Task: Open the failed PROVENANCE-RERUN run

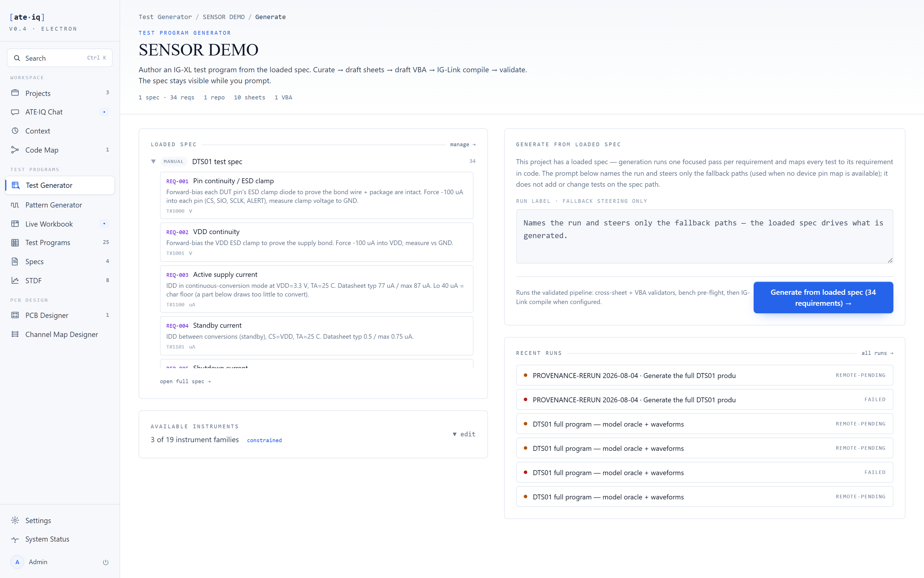Action: point(705,399)
